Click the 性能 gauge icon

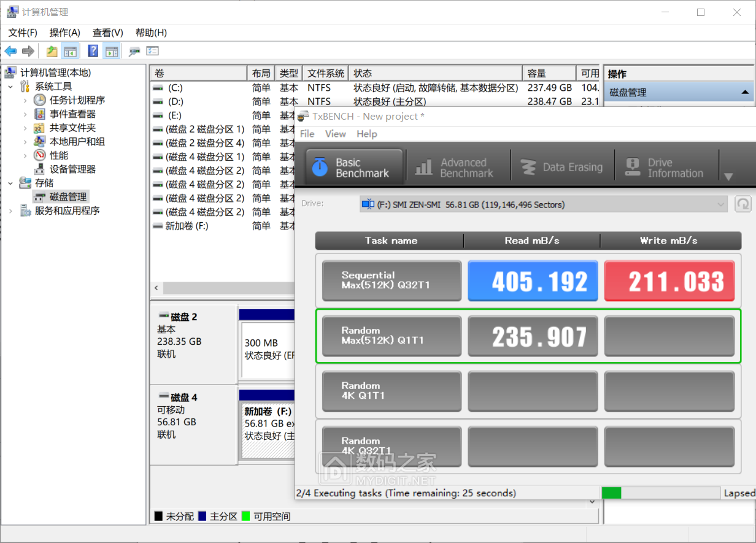tap(40, 155)
